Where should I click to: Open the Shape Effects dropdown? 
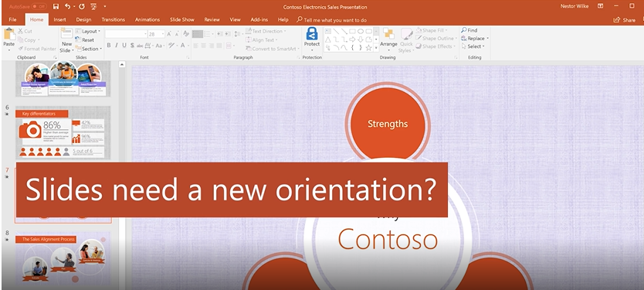436,46
